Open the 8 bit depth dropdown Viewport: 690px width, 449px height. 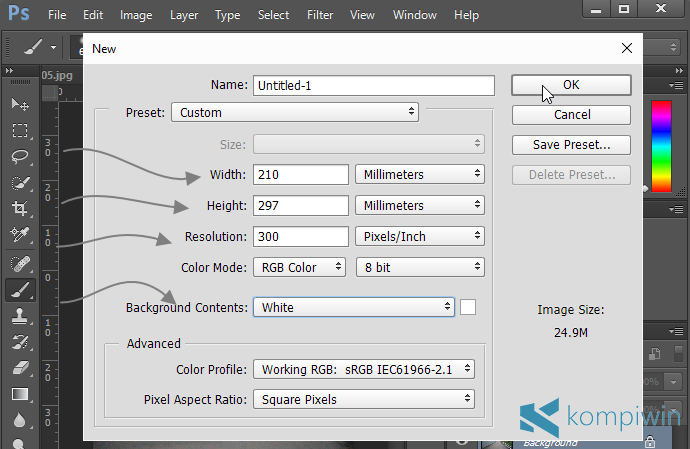(x=420, y=267)
